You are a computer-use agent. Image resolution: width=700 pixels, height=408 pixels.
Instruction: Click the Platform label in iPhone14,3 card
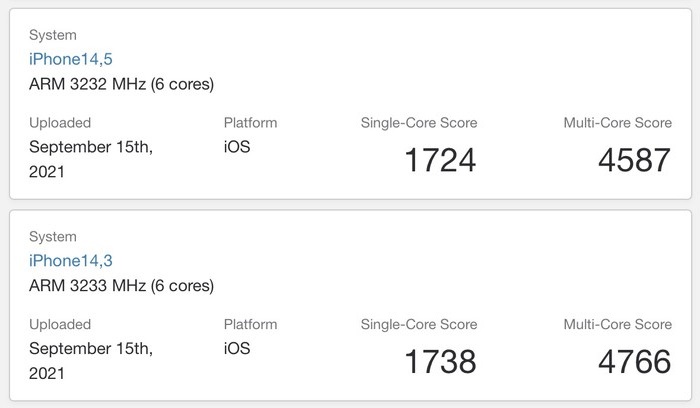tap(250, 325)
